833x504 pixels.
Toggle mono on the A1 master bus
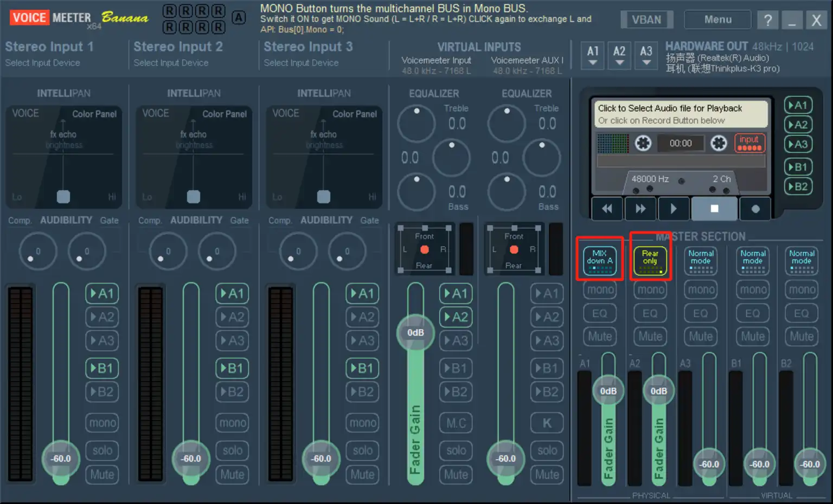[x=600, y=290]
